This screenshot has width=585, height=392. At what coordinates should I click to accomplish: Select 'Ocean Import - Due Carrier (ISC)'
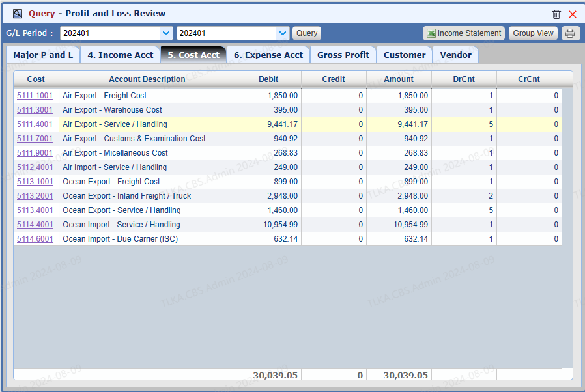[120, 239]
